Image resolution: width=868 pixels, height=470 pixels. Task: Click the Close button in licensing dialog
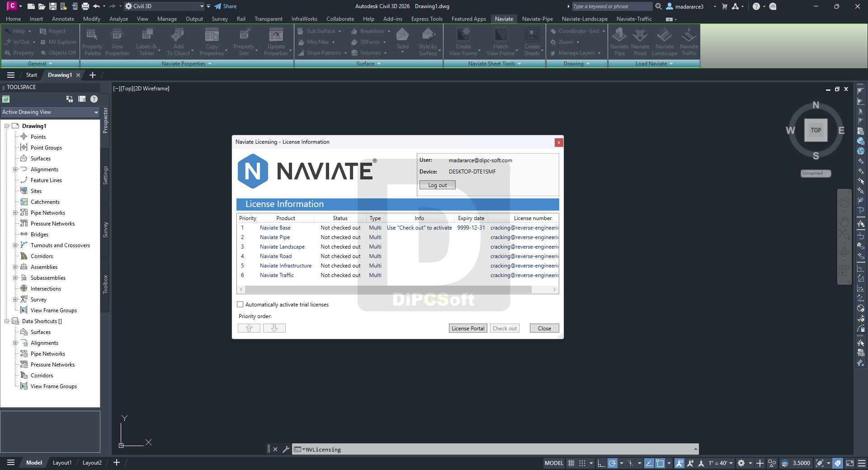(544, 329)
